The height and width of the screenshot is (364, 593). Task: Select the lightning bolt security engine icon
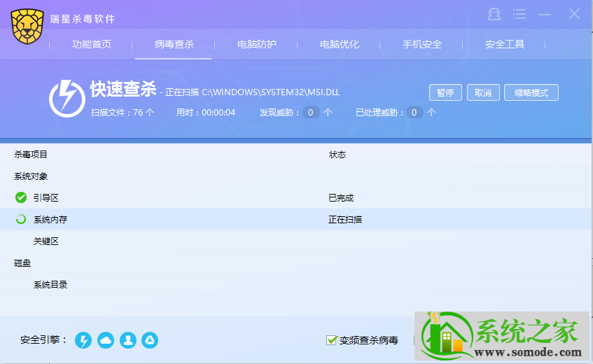click(83, 340)
